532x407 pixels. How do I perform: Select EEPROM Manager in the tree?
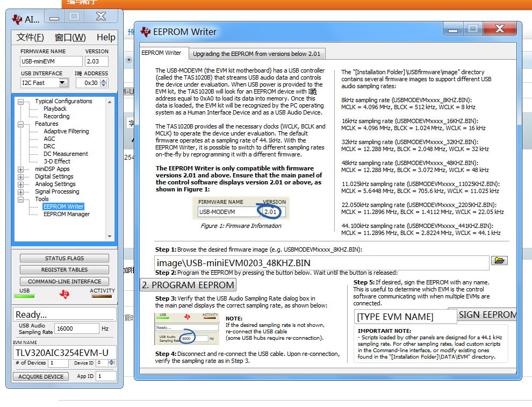click(x=67, y=214)
